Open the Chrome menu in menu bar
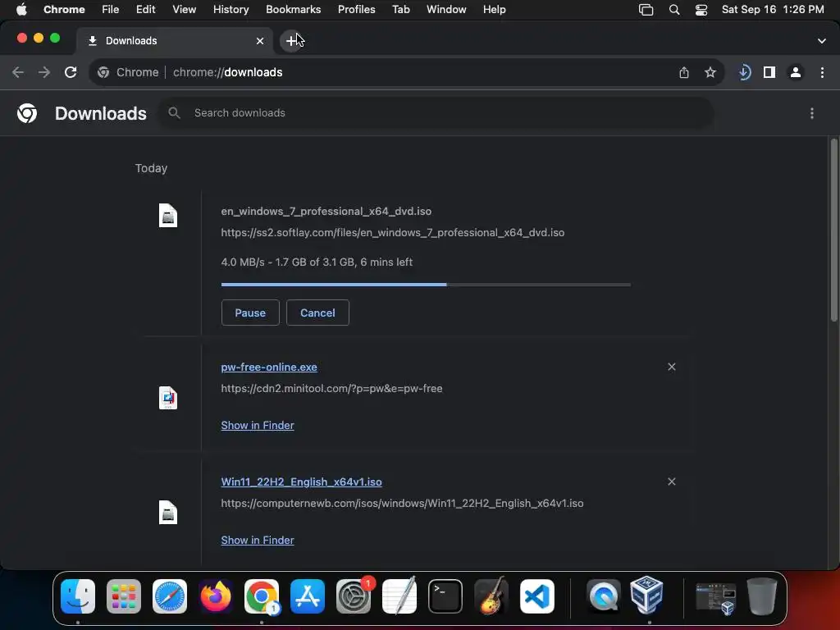This screenshot has height=630, width=840. pos(64,9)
